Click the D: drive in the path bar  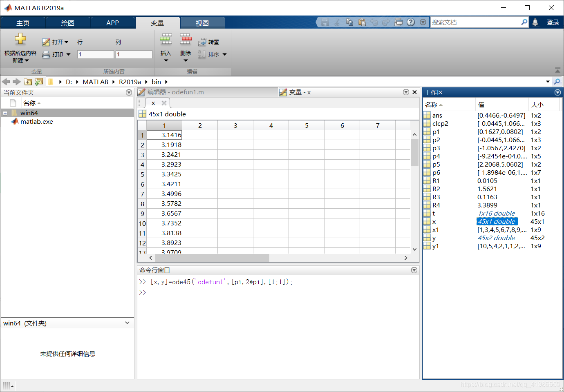coord(69,82)
